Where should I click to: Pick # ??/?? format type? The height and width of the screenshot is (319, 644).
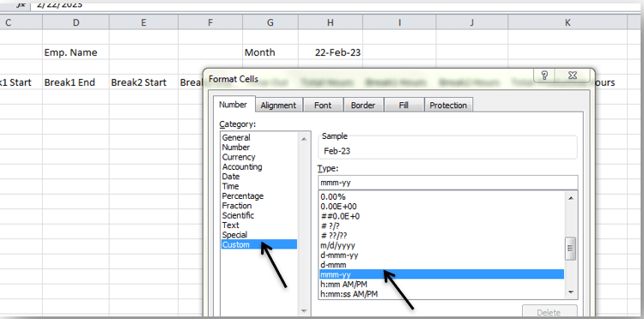[x=441, y=236]
